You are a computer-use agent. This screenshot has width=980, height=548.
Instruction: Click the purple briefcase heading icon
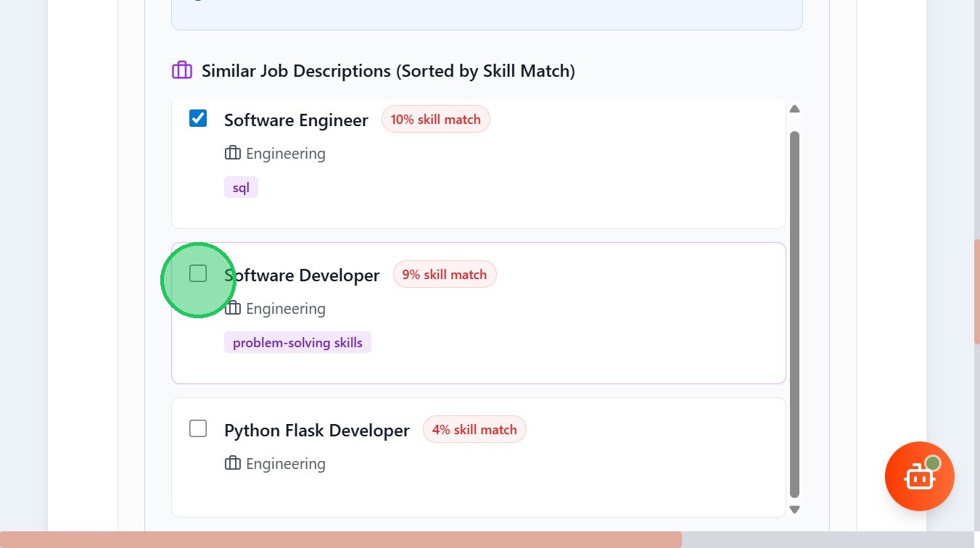click(x=181, y=70)
